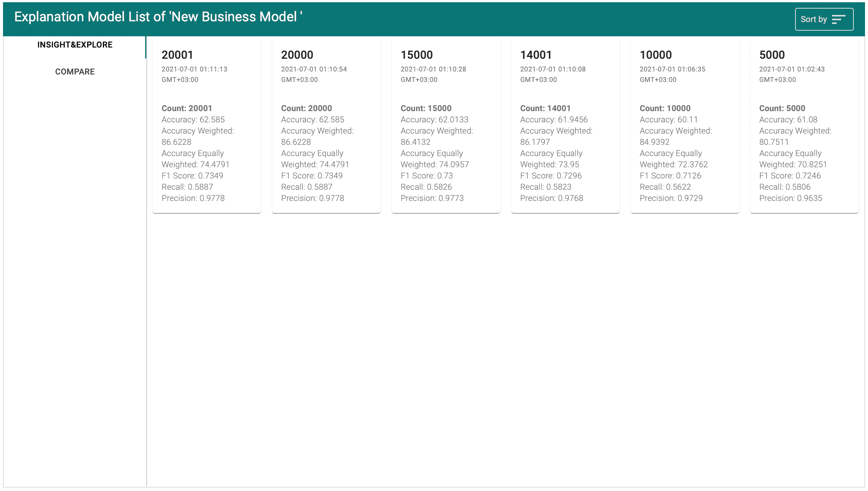Select timestamp 2021-07-01 01:06:35
868x491 pixels.
pyautogui.click(x=672, y=69)
